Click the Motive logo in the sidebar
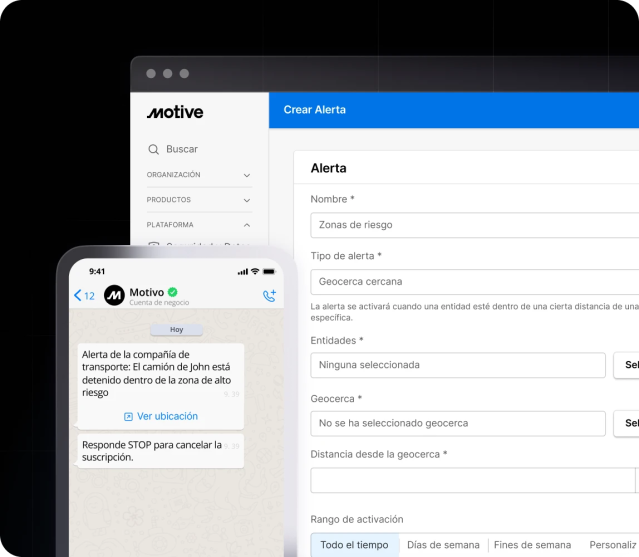 (x=175, y=112)
